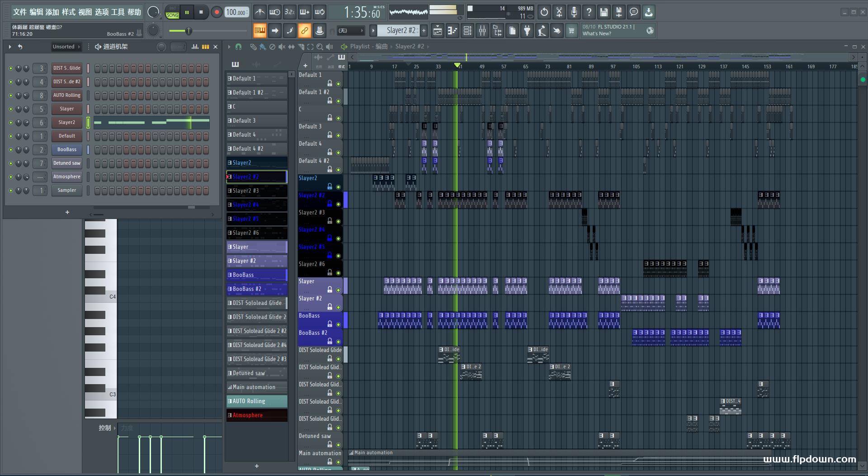The height and width of the screenshot is (476, 868).
Task: Open the tempo tapper icon
Action: (542, 31)
